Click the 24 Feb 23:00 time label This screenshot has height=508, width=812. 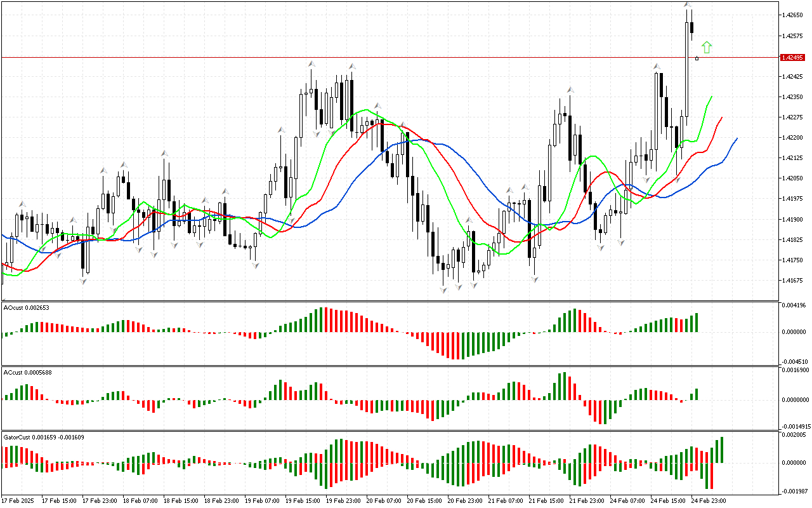click(x=709, y=501)
